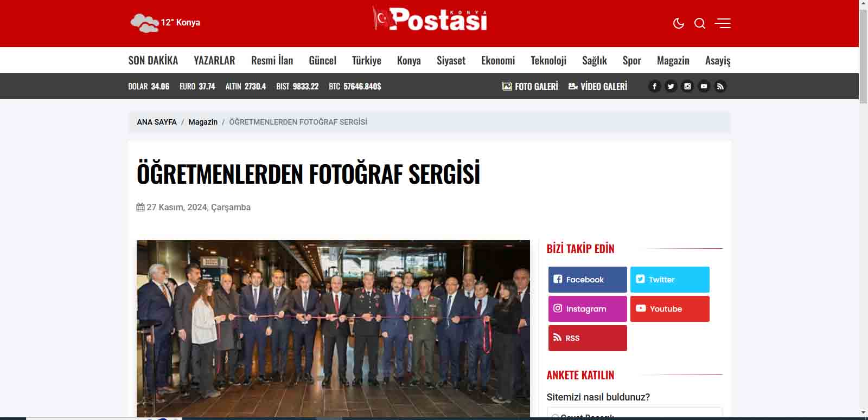Open the Foto Galeri link
This screenshot has height=420, width=868.
pos(530,86)
